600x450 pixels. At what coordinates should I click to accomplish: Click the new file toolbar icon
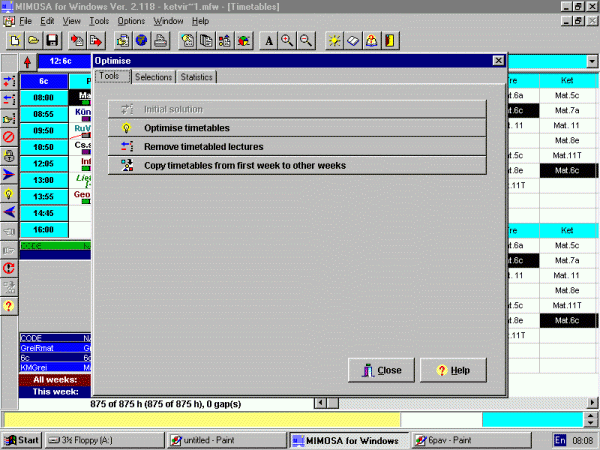point(16,41)
